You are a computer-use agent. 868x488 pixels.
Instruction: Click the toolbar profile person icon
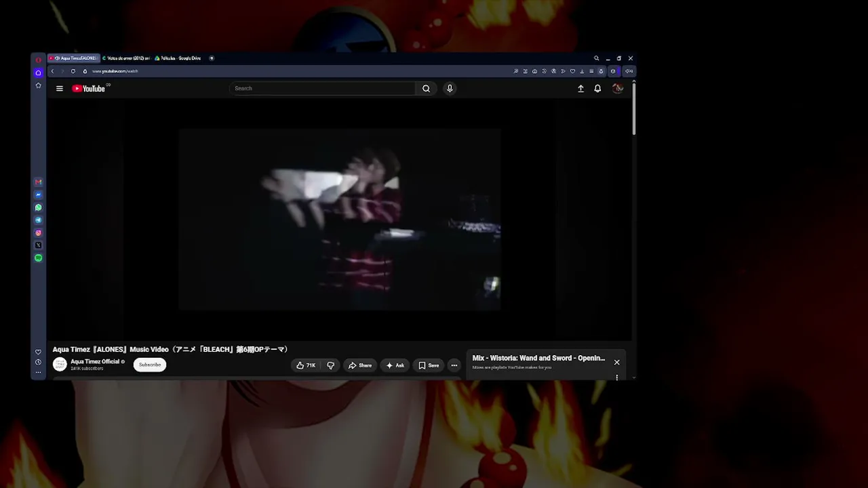[601, 71]
